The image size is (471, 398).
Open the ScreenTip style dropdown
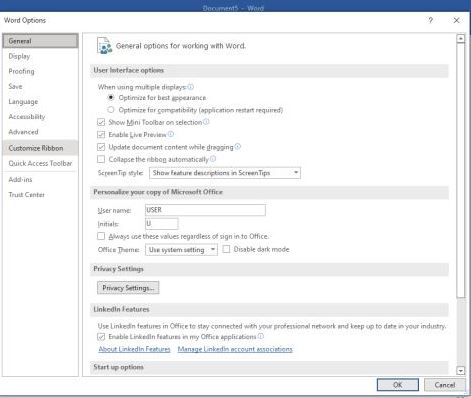(225, 173)
